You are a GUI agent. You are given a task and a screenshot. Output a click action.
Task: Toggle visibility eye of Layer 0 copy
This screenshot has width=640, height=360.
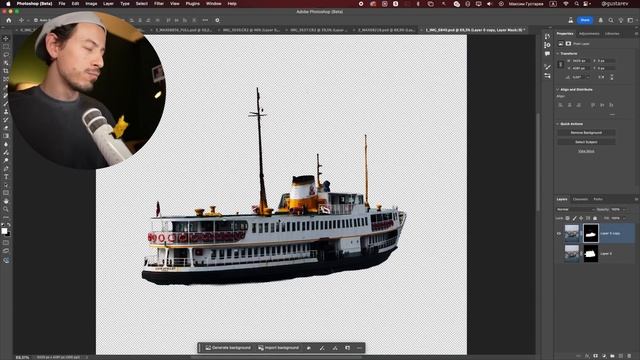click(x=559, y=233)
